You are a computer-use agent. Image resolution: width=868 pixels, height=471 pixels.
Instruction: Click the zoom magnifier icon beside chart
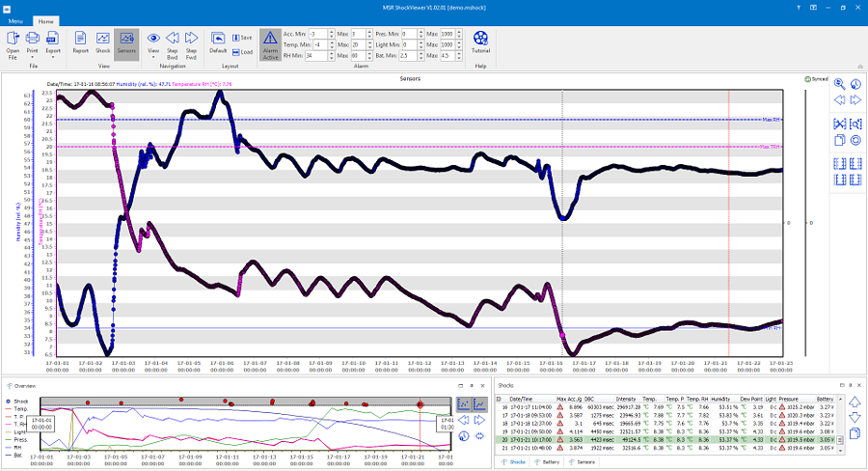tap(840, 84)
